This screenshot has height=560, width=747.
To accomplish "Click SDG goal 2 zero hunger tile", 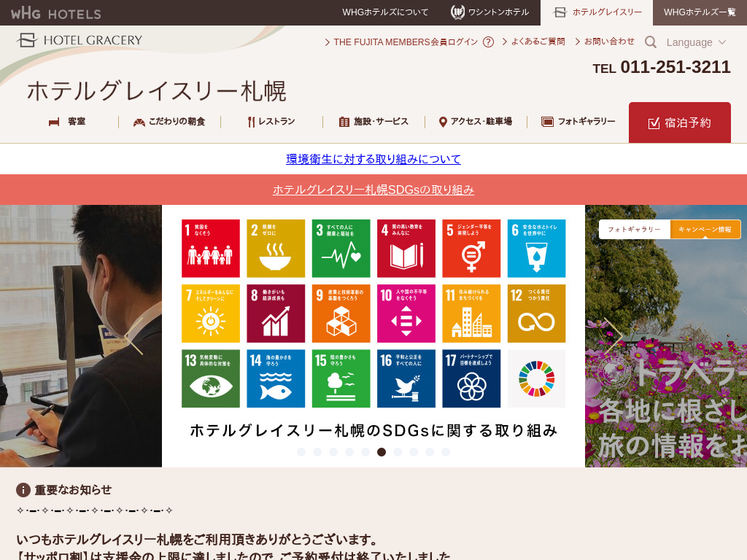I will (x=276, y=248).
